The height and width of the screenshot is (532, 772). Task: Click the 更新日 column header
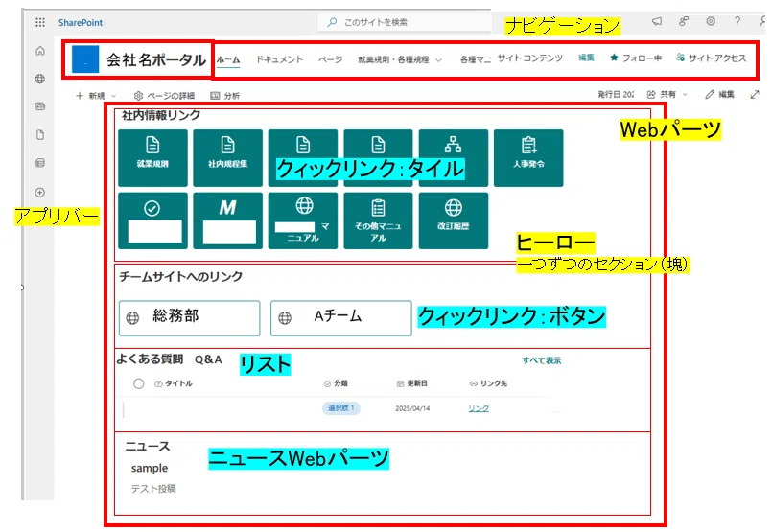point(412,383)
